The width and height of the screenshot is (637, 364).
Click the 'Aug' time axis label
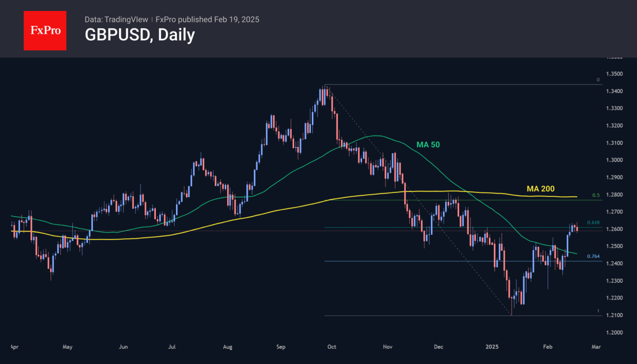point(228,347)
